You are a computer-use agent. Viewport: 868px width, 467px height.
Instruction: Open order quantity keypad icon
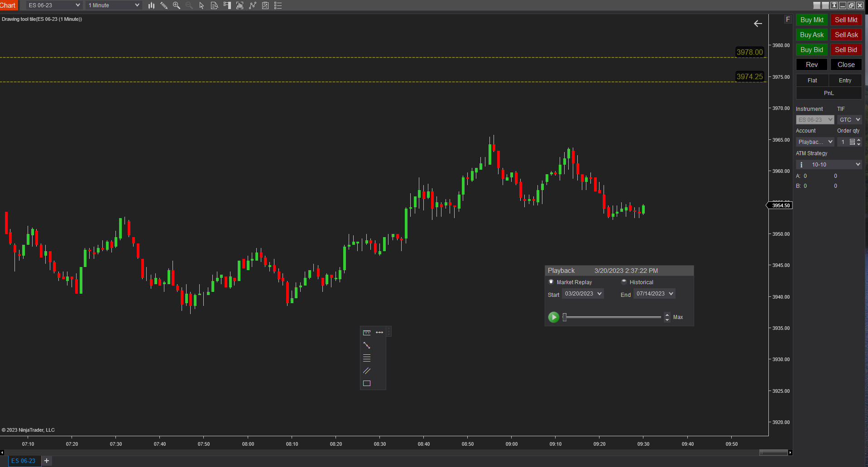point(852,142)
